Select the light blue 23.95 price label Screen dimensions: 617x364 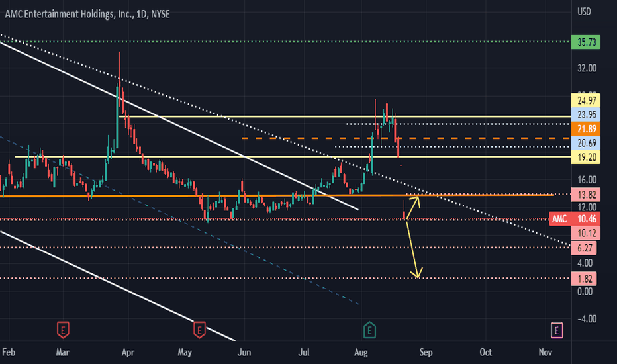coord(586,114)
